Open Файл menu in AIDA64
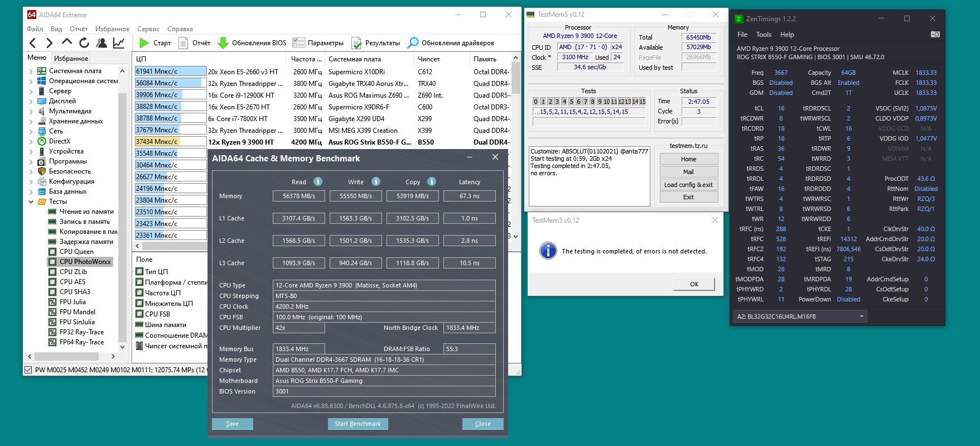This screenshot has width=980, height=446. (x=35, y=29)
